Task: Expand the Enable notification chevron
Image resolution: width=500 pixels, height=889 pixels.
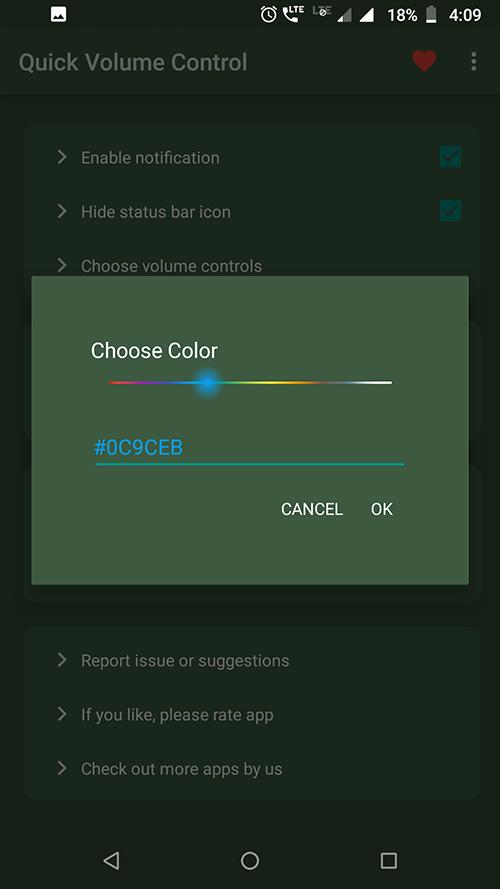Action: [62, 157]
